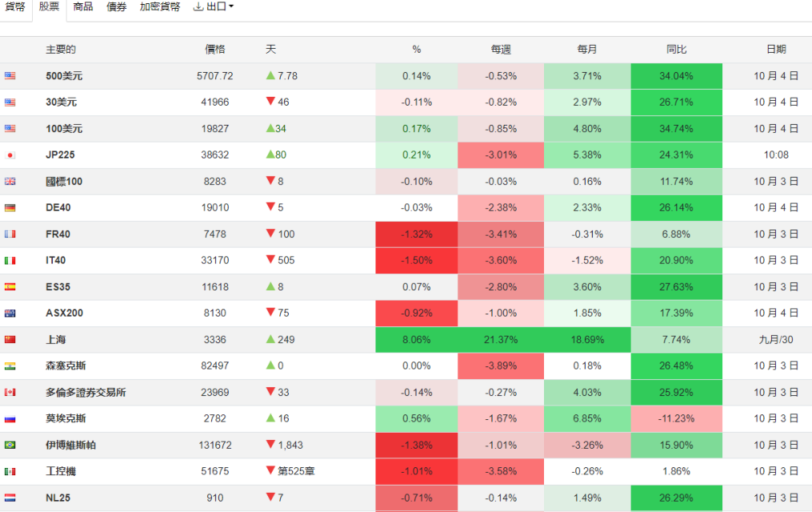Click the green up arrow in 上海 row
Viewport: 812px width, 512px height.
pyautogui.click(x=270, y=339)
